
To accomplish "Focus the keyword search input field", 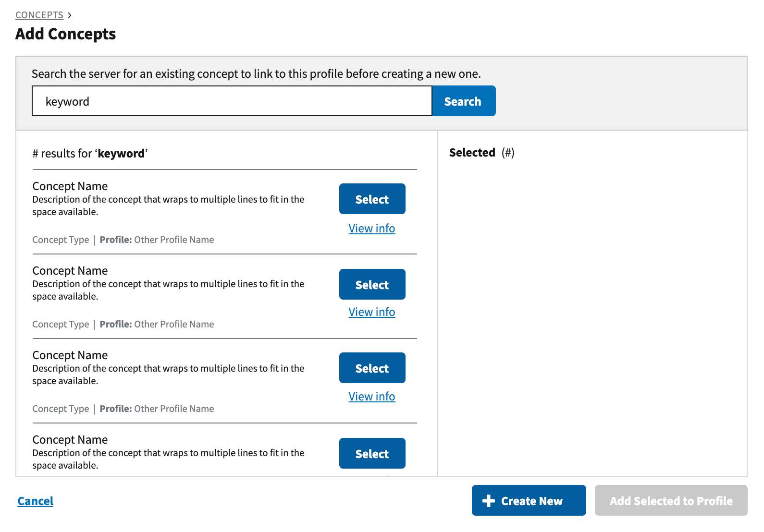I will [x=232, y=101].
